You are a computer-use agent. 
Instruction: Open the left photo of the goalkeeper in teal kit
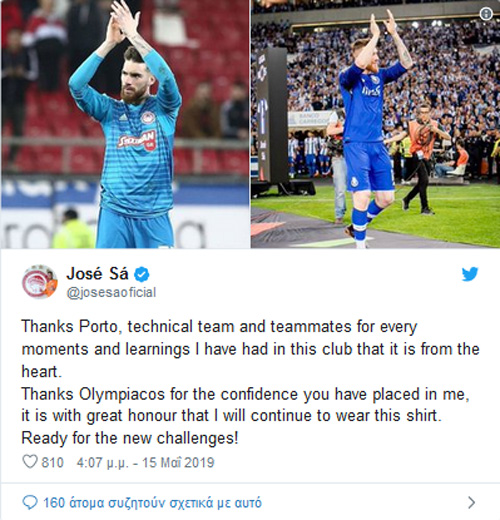[x=125, y=124]
